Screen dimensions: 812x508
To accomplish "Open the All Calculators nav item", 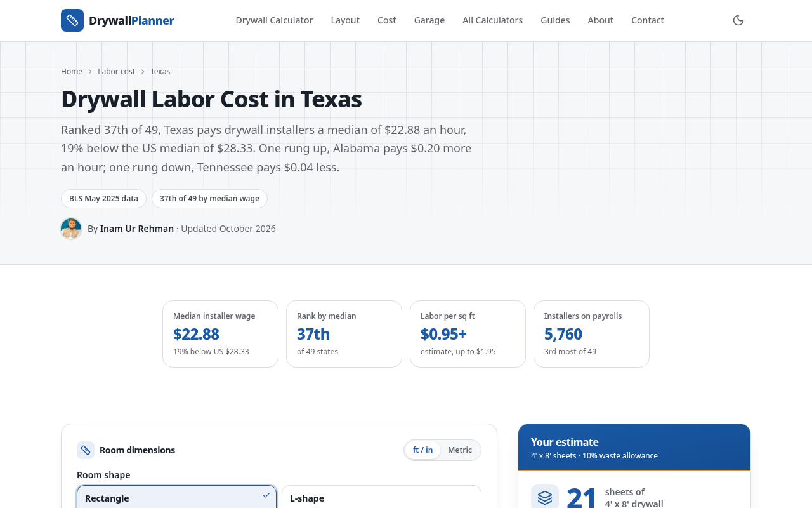I will [493, 20].
